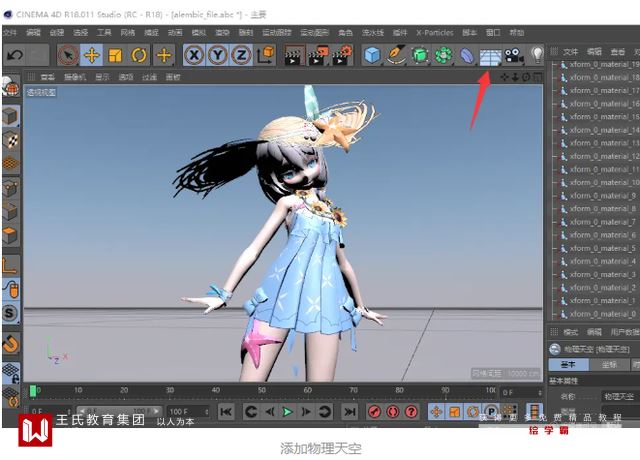Open the viewport 过滤 menu

(149, 77)
